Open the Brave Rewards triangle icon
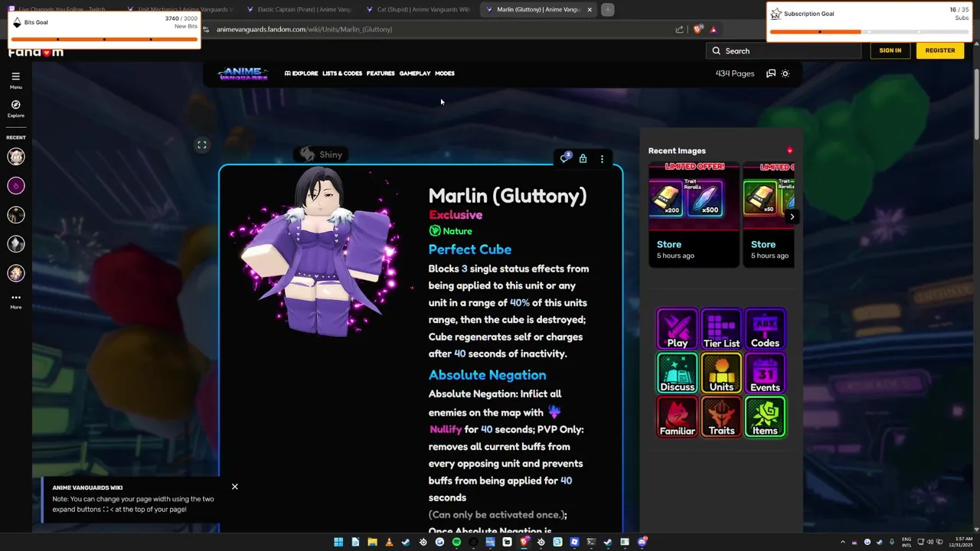 [x=713, y=29]
